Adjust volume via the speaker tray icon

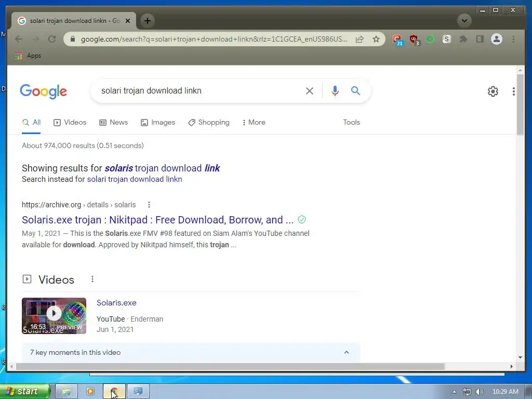tap(480, 392)
